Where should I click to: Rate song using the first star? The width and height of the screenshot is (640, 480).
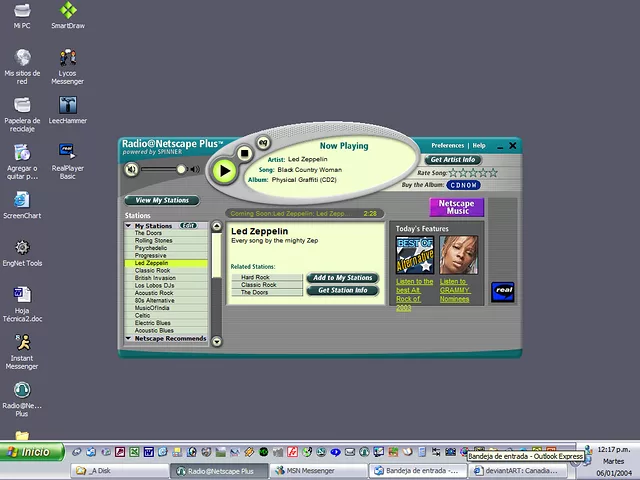[452, 173]
